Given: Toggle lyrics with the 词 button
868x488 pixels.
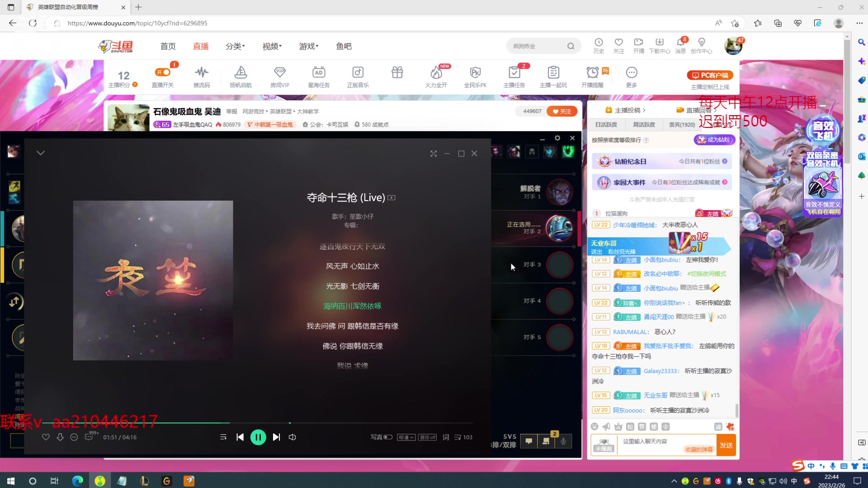Looking at the screenshot, I should pyautogui.click(x=446, y=437).
